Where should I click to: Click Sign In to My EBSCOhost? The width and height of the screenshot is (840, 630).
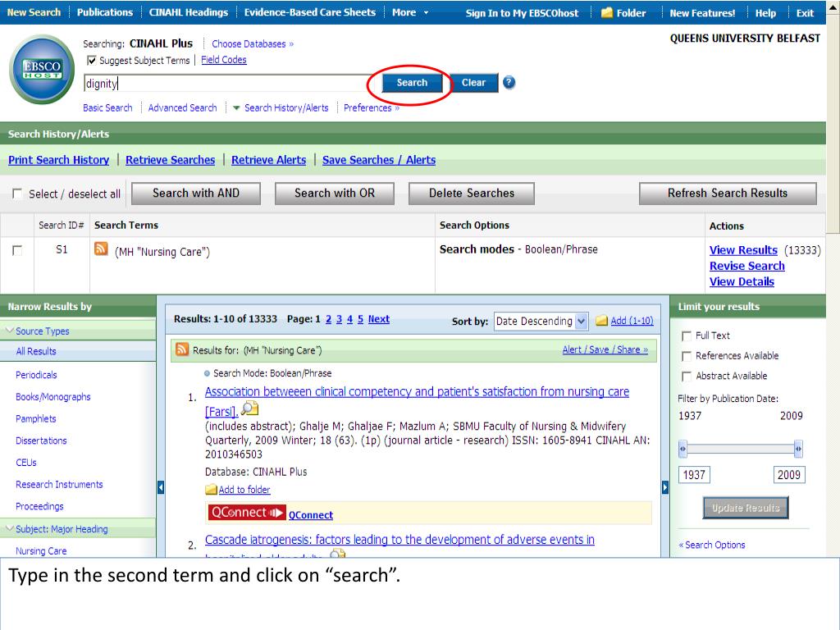523,13
